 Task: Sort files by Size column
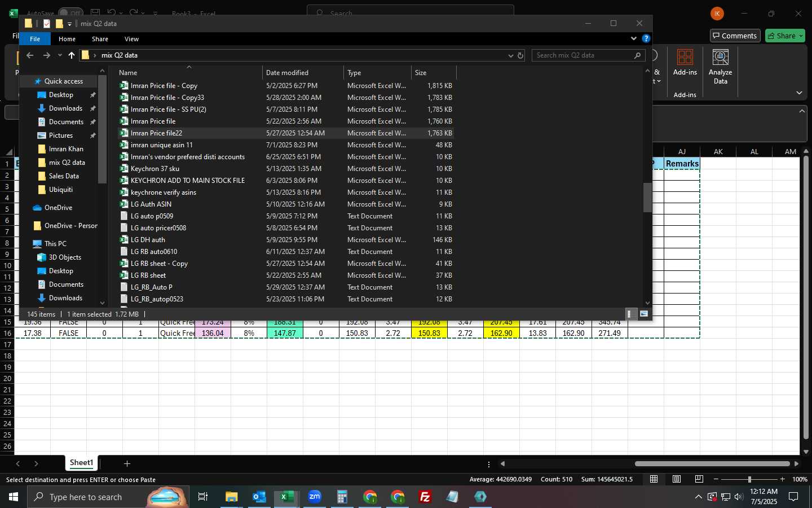434,73
